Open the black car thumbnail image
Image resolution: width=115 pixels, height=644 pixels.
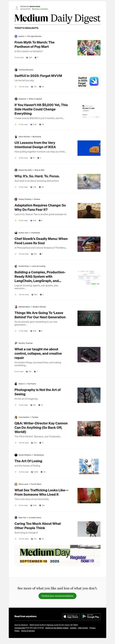click(x=89, y=355)
